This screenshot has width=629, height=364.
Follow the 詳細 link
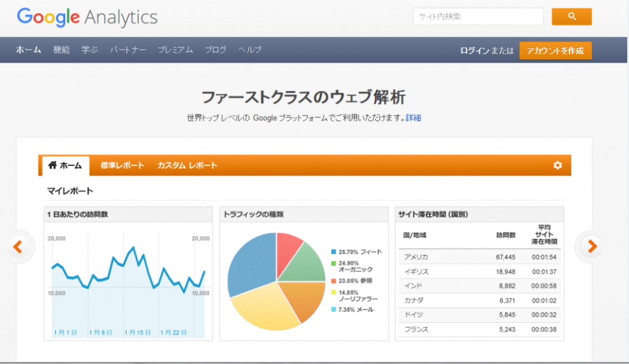pos(413,118)
